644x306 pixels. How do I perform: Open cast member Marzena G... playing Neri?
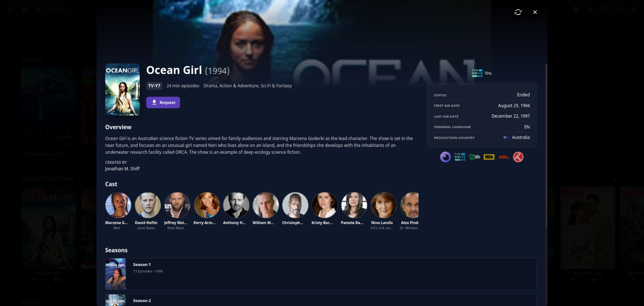point(118,205)
